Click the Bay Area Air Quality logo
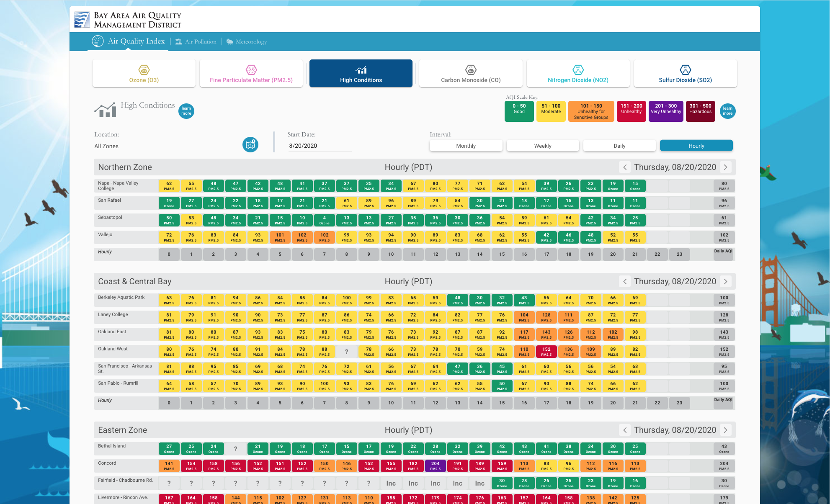 [128, 20]
